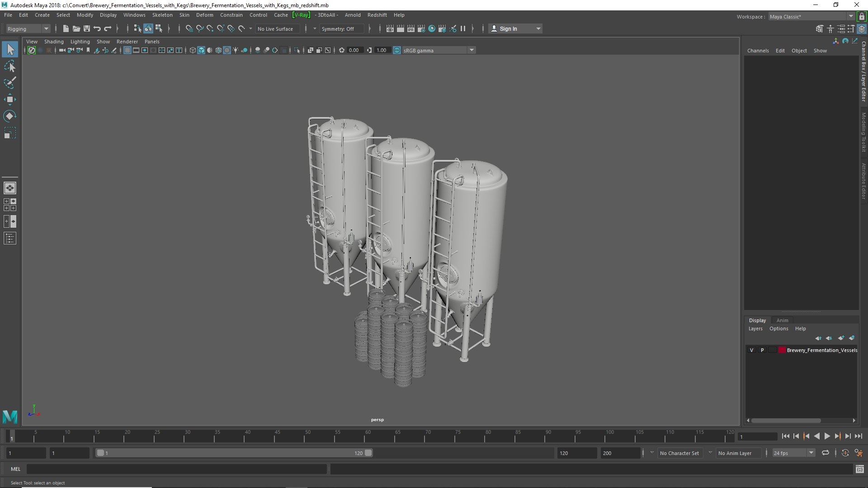The width and height of the screenshot is (868, 488).
Task: Toggle visibility V of Brewery_Fermentation_Vessels layer
Action: [751, 350]
